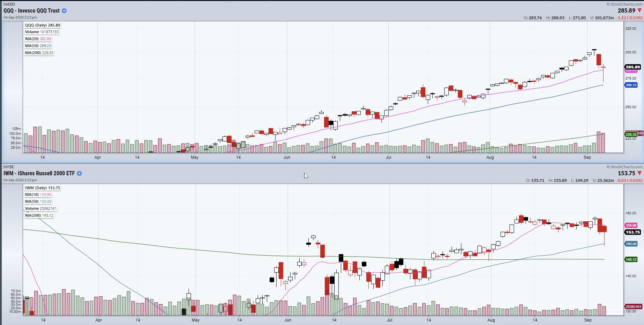
Task: Click the Jun label on IWM date axis
Action: click(288, 320)
